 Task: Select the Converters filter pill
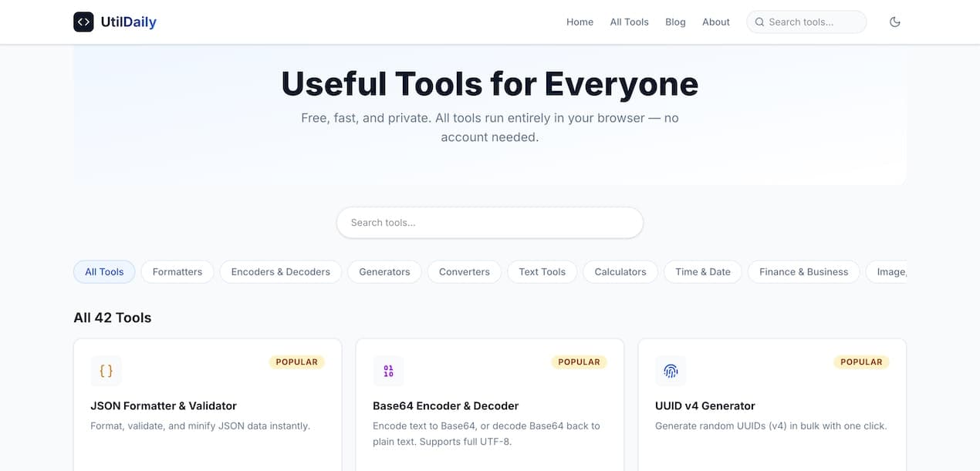click(x=464, y=271)
